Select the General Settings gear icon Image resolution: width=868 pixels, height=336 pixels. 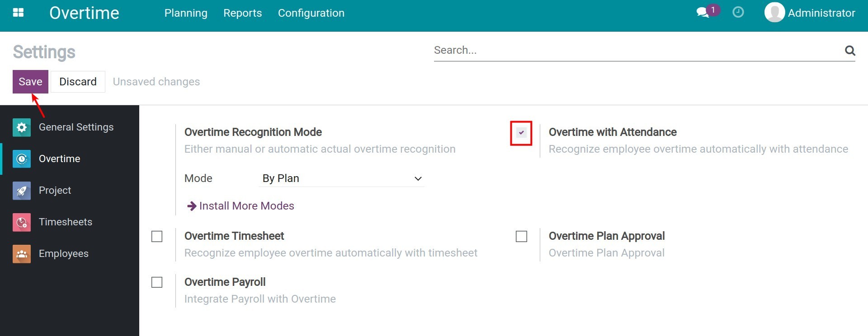pos(22,127)
